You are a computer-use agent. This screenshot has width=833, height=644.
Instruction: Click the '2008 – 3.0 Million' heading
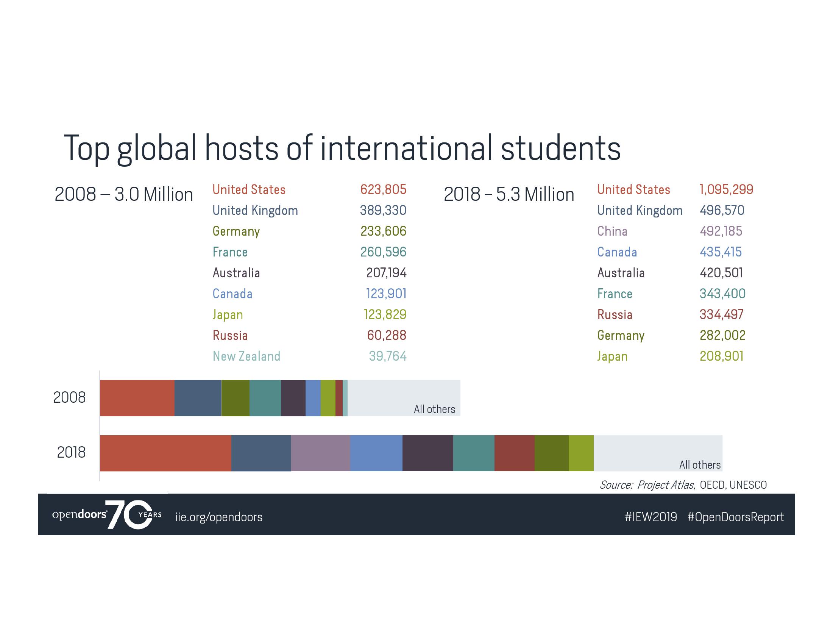coord(123,195)
